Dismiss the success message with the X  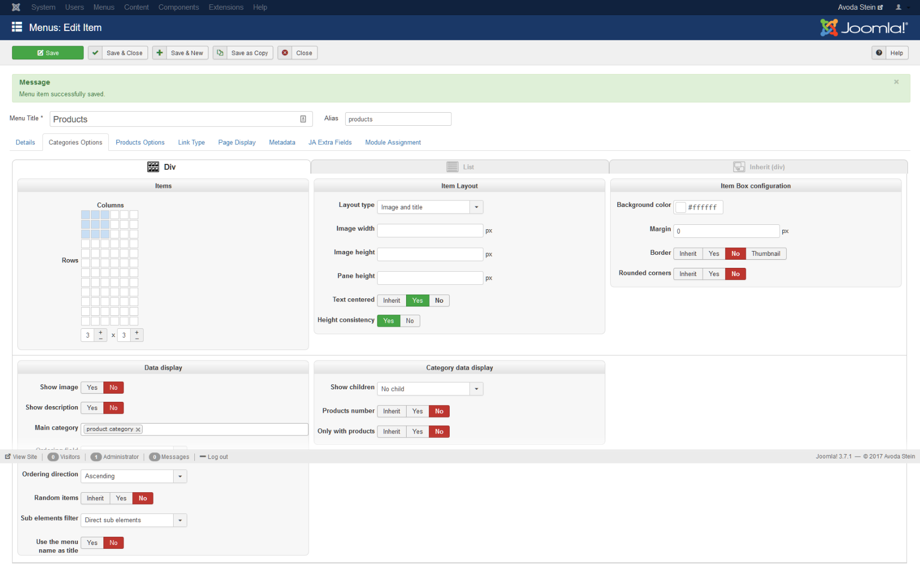(x=896, y=82)
